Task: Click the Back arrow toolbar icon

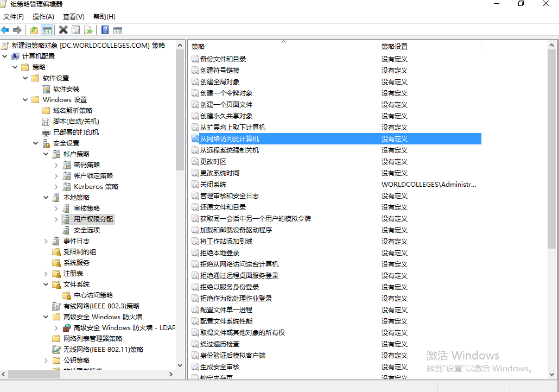Action: click(x=5, y=30)
